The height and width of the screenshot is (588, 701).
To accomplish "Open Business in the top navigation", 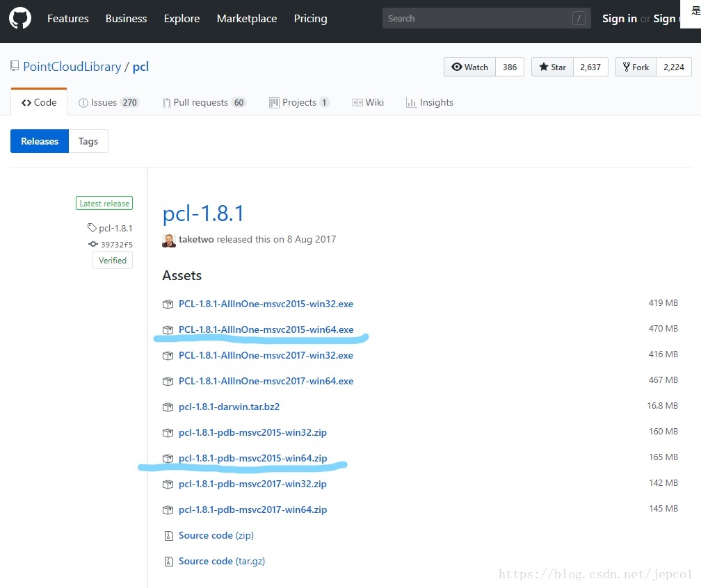I will (x=126, y=18).
